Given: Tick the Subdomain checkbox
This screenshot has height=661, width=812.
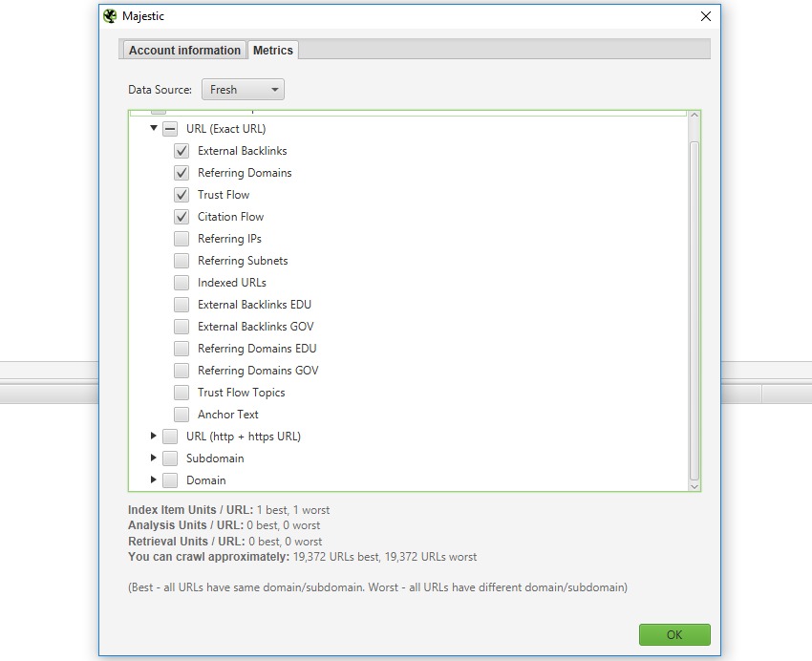Looking at the screenshot, I should coord(170,458).
